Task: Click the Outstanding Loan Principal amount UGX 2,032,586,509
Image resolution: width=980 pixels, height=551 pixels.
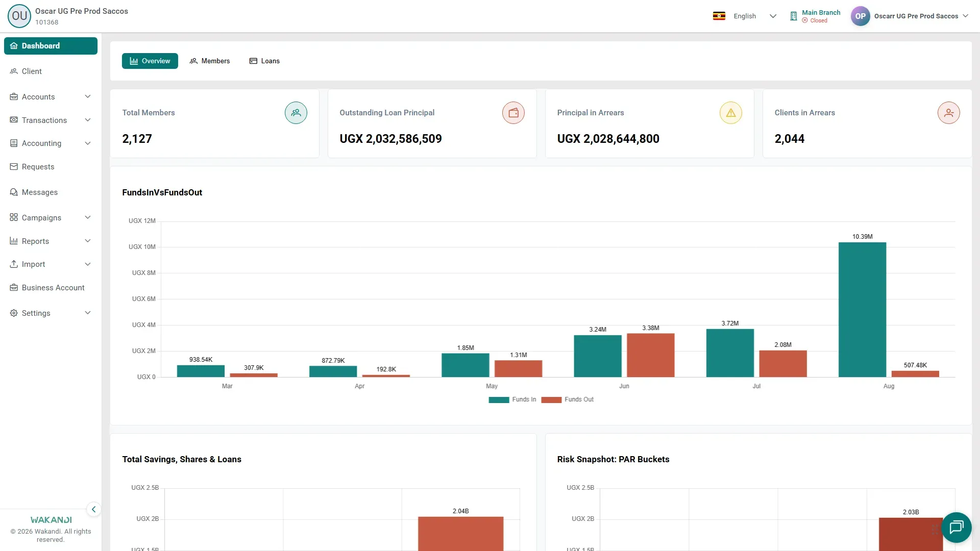Action: [391, 139]
